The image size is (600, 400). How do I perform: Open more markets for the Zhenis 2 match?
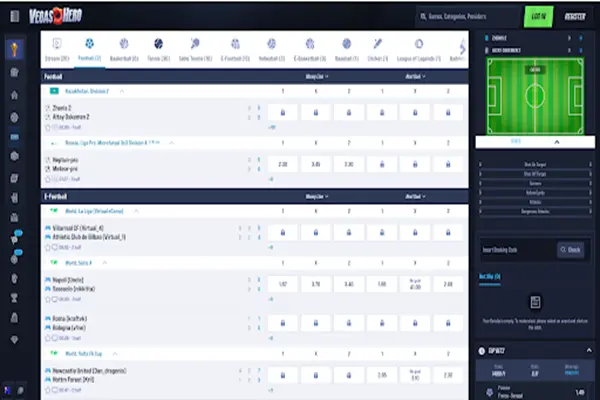(272, 127)
